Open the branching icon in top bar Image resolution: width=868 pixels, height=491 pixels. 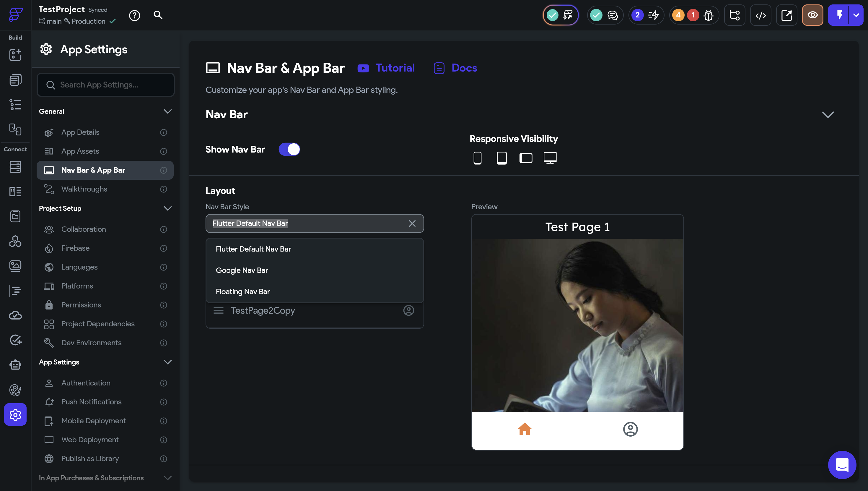pyautogui.click(x=734, y=15)
